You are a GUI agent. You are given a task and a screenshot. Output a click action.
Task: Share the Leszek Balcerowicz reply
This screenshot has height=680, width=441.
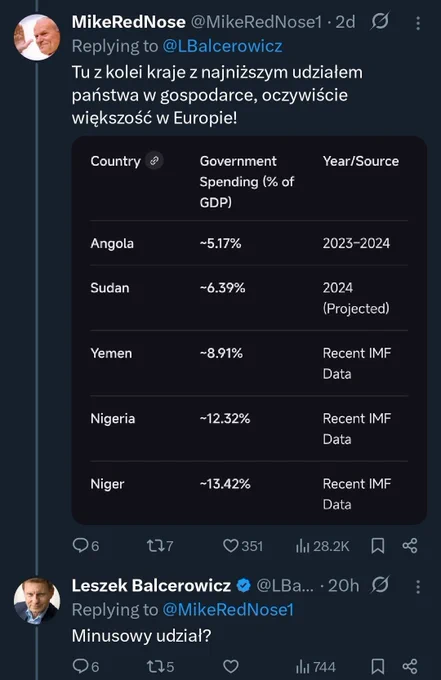410,667
